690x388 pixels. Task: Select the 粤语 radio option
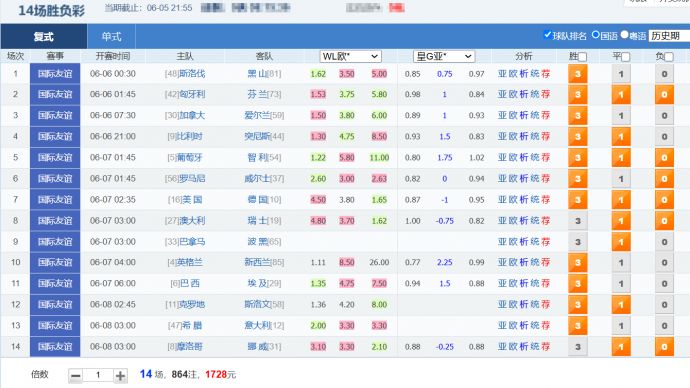tap(624, 35)
